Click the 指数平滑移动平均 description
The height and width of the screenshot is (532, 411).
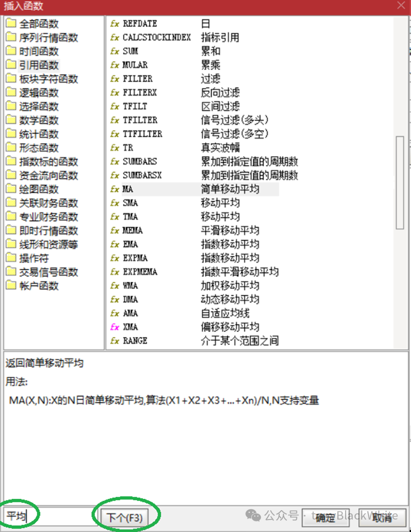pos(240,272)
